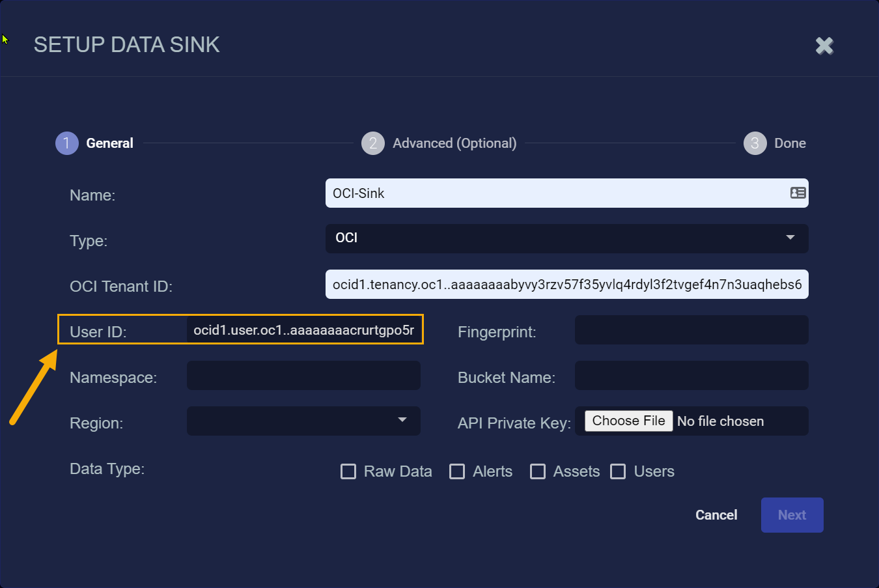
Task: Choose File for API Private Key
Action: (628, 421)
